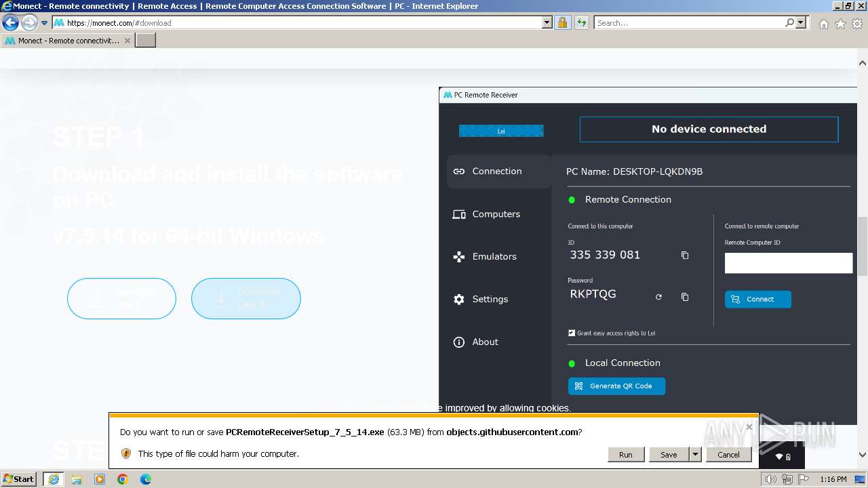Click the Generate QR Code button
This screenshot has height=488, width=868.
(616, 386)
